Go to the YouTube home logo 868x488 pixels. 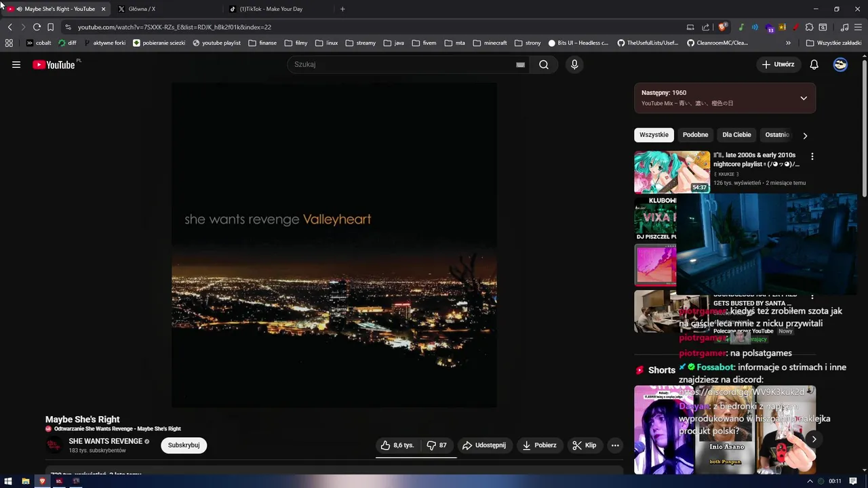[x=54, y=65]
